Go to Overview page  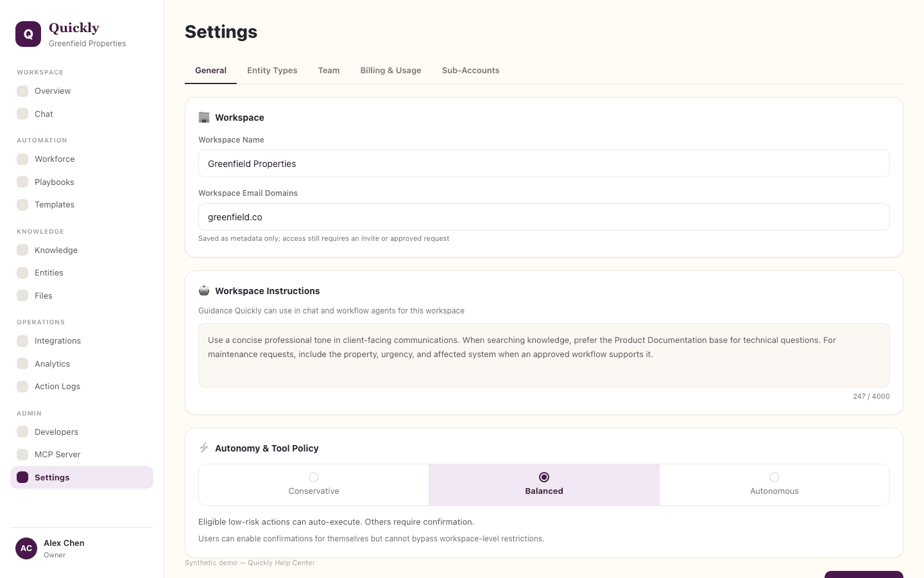(81, 91)
